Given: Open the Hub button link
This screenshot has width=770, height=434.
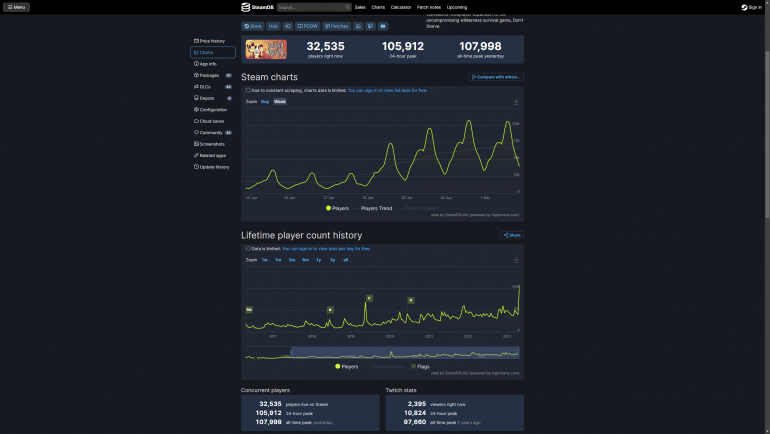Looking at the screenshot, I should [274, 26].
